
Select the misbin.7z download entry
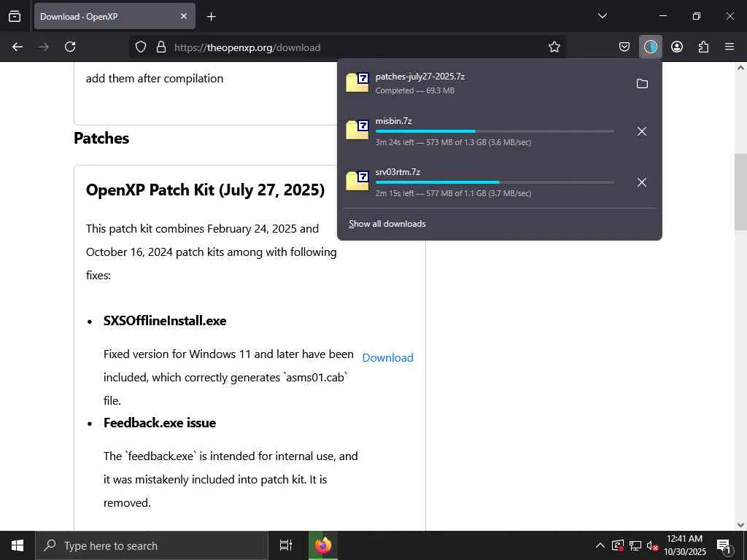pyautogui.click(x=484, y=131)
